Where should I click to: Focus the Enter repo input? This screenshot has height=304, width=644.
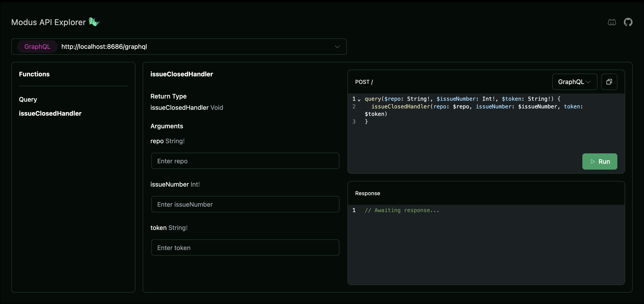point(245,161)
